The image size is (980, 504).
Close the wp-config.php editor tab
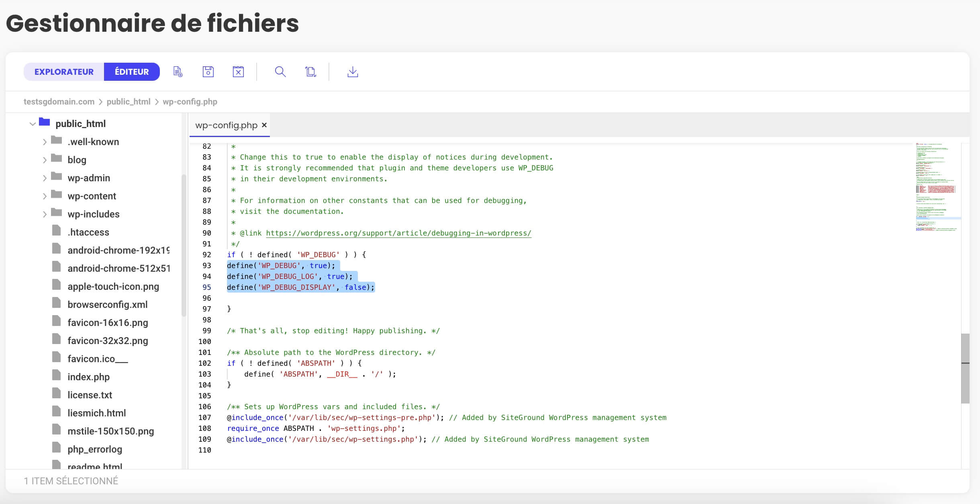click(264, 125)
